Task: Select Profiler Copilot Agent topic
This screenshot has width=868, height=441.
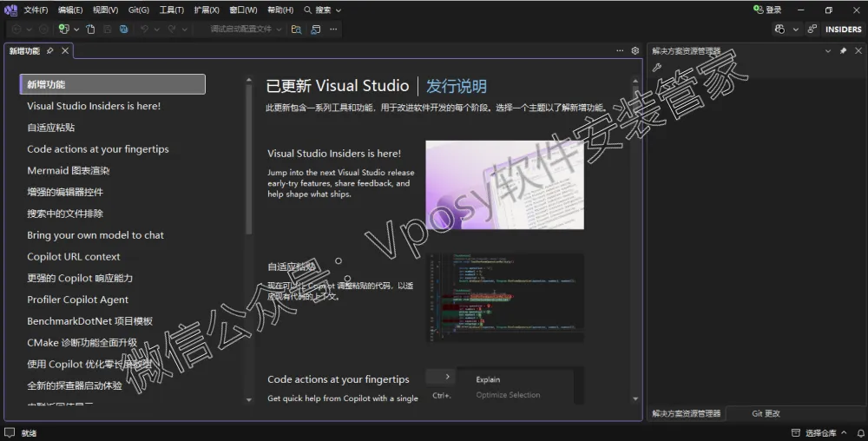Action: (x=77, y=299)
